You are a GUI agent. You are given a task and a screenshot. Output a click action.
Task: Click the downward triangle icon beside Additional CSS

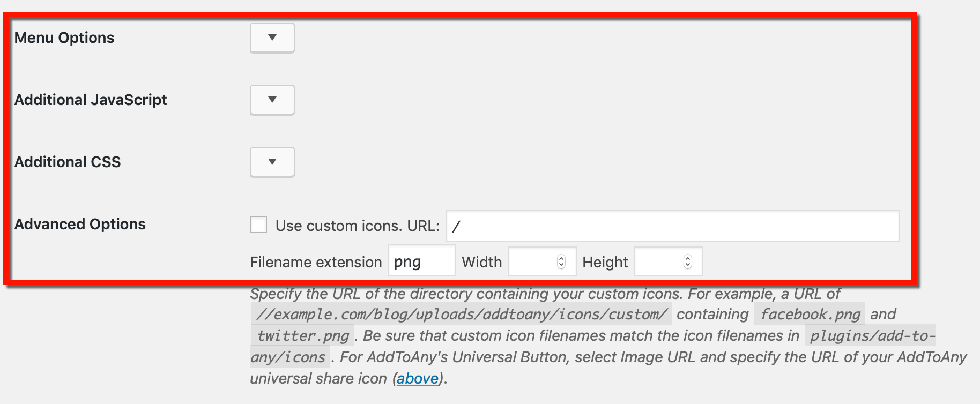272,162
